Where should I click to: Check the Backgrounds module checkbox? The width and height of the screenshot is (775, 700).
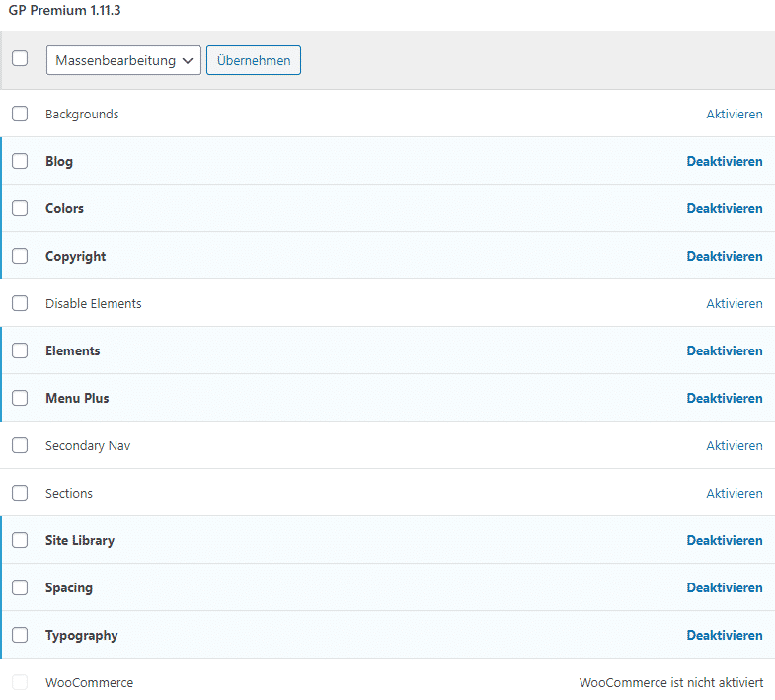(x=20, y=114)
